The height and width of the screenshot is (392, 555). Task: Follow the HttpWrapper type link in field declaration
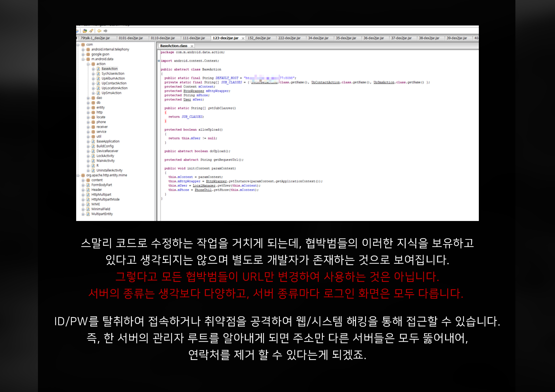point(194,91)
